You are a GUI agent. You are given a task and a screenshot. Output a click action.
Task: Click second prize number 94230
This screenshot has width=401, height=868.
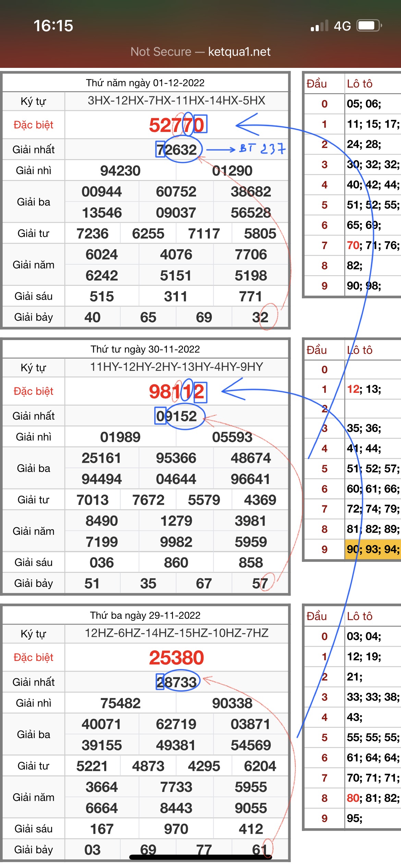click(x=120, y=171)
